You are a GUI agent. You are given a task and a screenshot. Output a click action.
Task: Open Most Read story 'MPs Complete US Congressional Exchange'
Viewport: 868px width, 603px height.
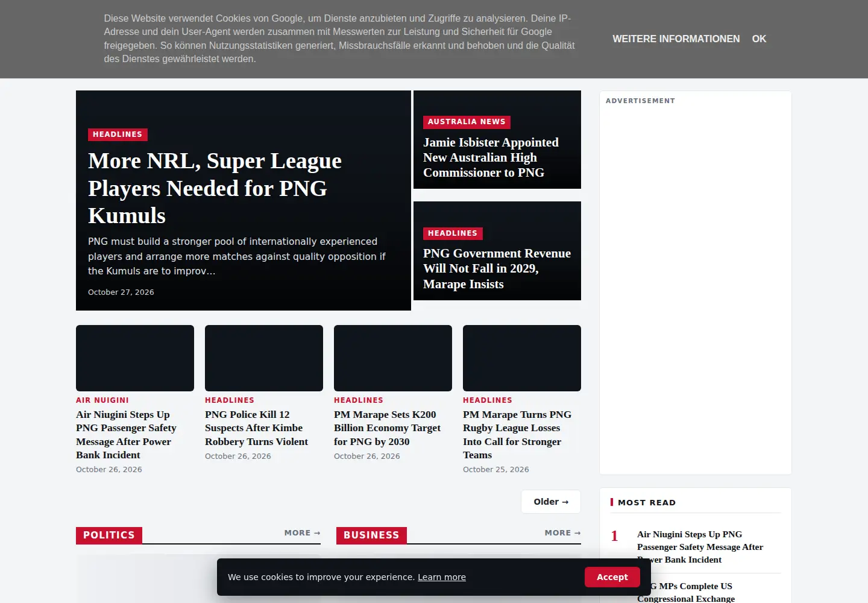[x=686, y=592]
